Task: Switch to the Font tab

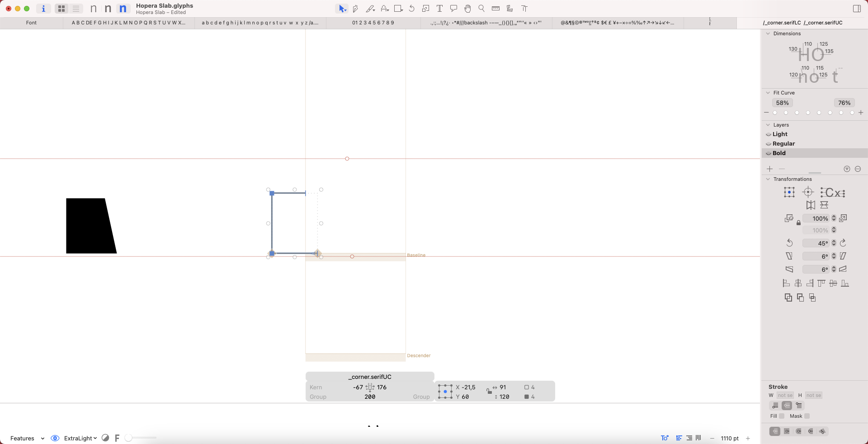Action: tap(31, 23)
